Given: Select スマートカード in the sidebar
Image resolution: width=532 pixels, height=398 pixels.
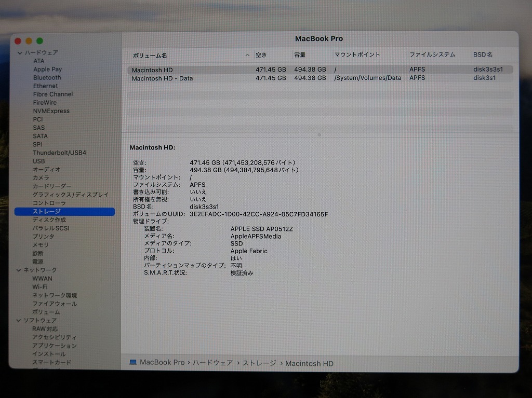Looking at the screenshot, I should (x=51, y=362).
